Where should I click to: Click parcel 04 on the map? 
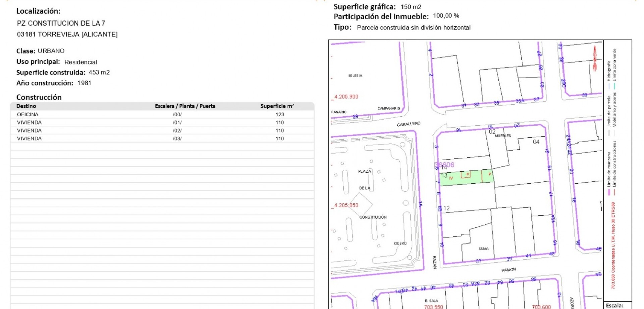tap(536, 142)
